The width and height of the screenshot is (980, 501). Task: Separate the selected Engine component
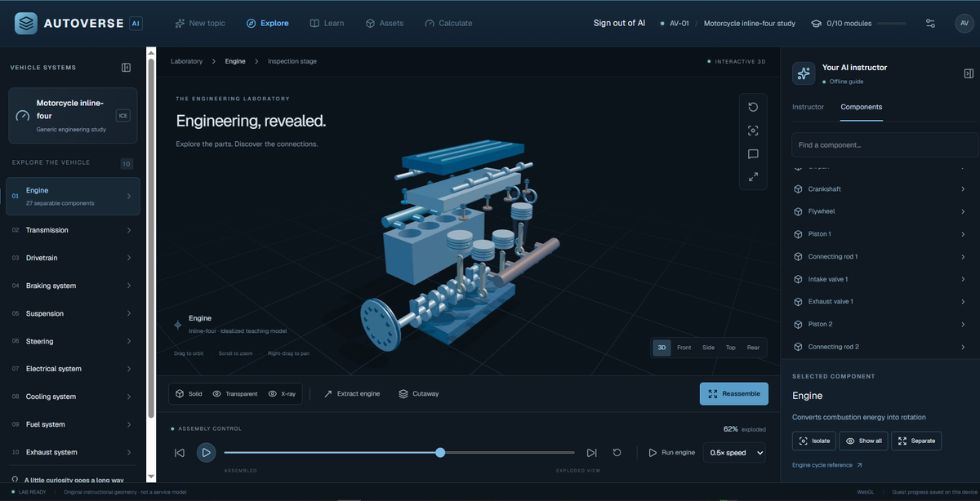click(x=916, y=441)
